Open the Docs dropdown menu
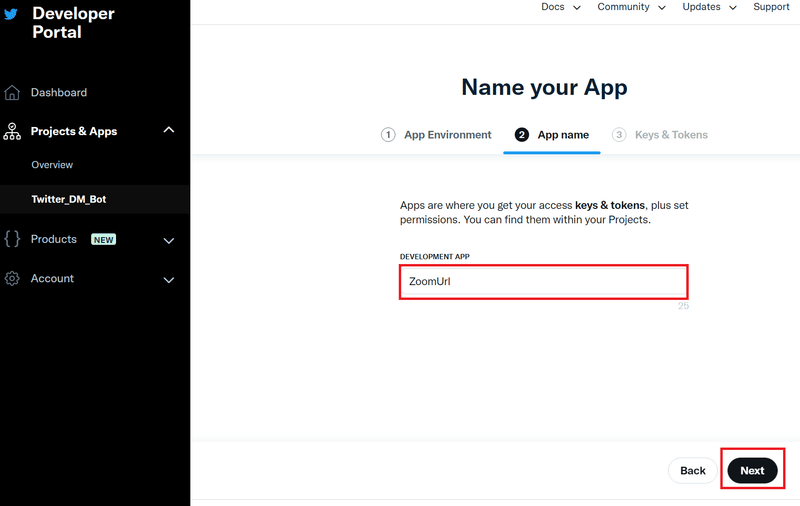 [x=561, y=7]
